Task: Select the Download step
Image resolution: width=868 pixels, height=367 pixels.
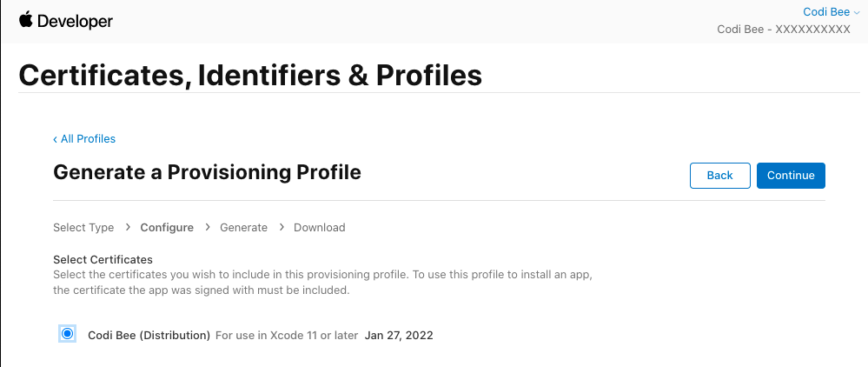Action: pyautogui.click(x=320, y=228)
